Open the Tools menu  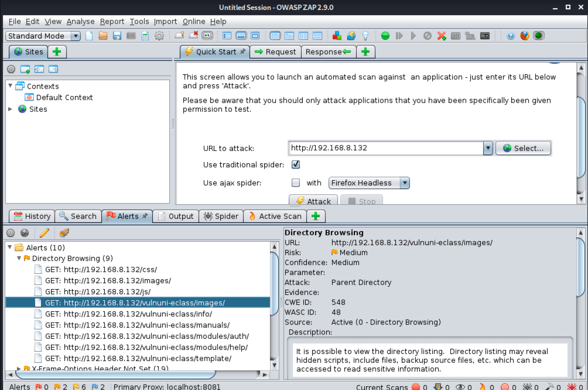click(139, 21)
